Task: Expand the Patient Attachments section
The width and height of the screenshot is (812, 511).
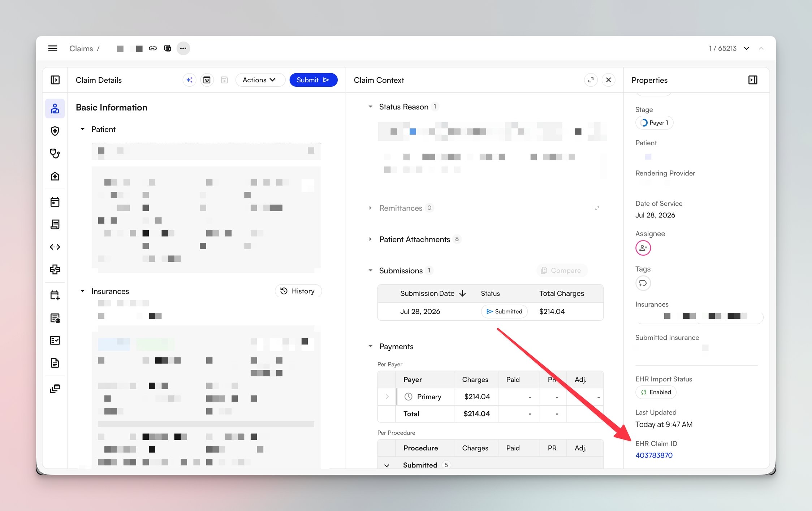Action: pyautogui.click(x=370, y=239)
